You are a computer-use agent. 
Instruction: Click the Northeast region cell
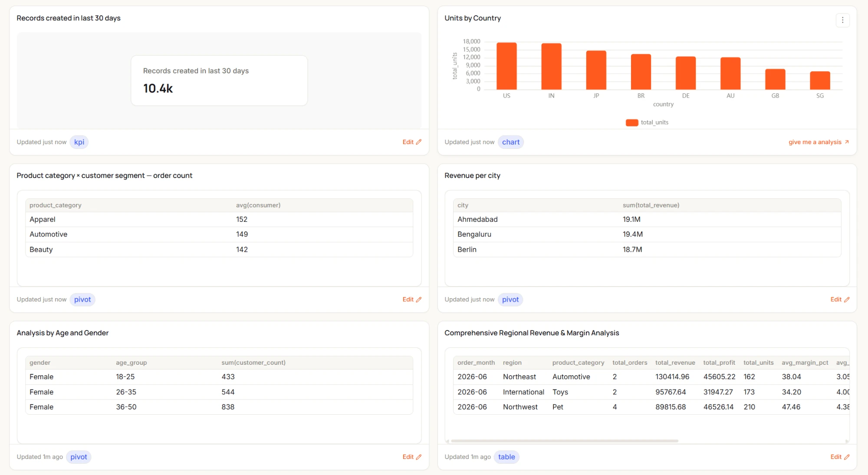(519, 377)
